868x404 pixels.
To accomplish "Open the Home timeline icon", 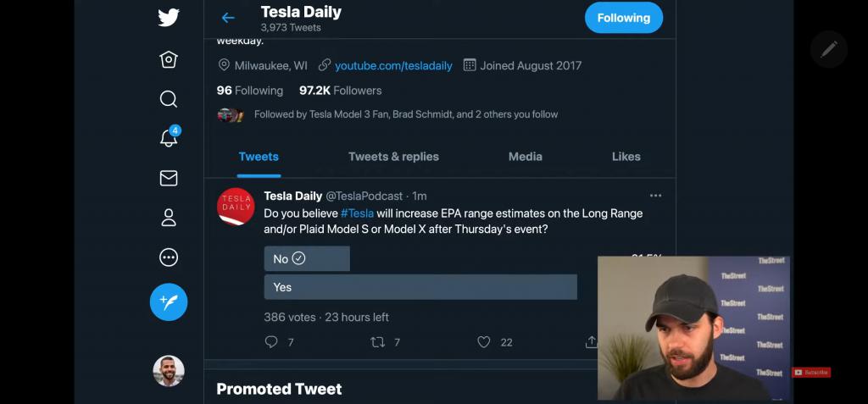I will (x=169, y=59).
